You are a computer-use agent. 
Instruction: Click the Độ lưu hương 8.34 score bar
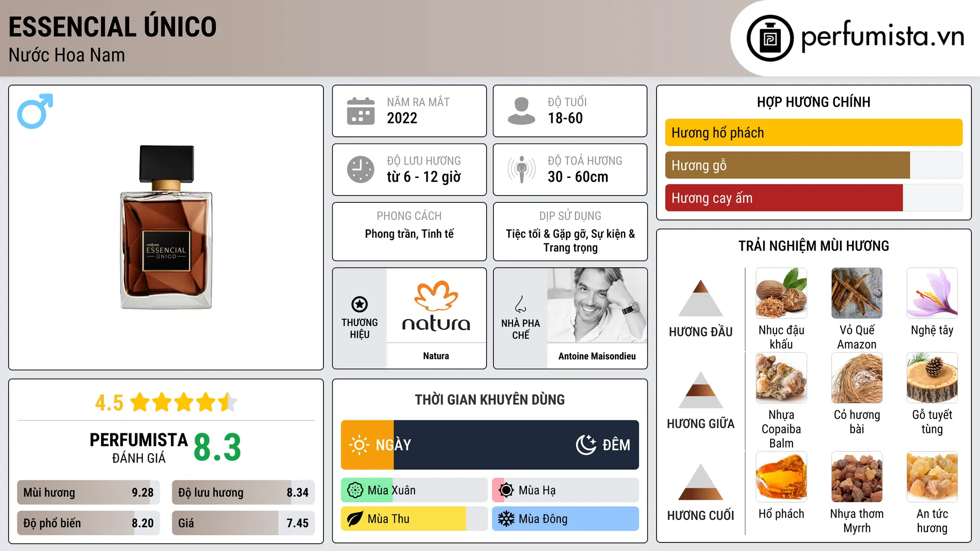pos(244,492)
